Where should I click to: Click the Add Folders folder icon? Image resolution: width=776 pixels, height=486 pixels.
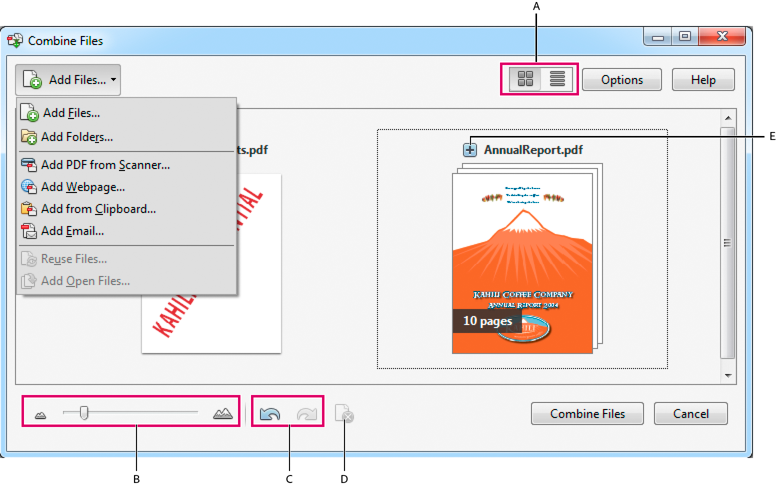click(29, 137)
